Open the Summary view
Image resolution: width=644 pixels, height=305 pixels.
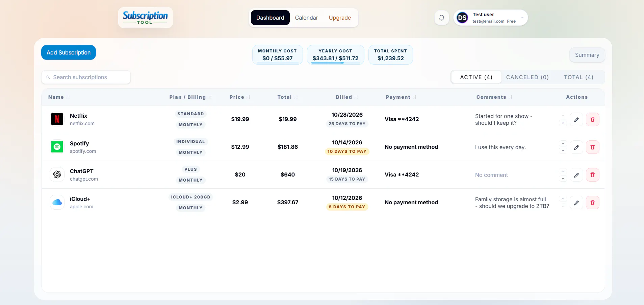point(587,55)
